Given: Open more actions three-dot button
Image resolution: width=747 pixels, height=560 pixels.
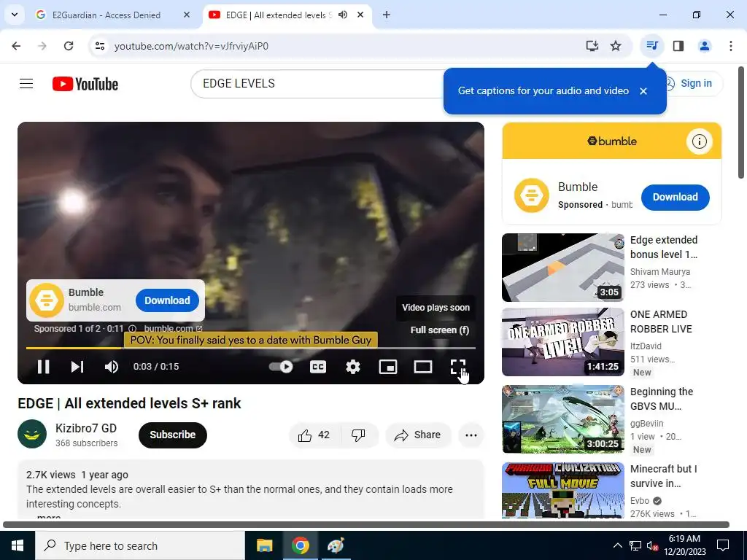Looking at the screenshot, I should [471, 435].
